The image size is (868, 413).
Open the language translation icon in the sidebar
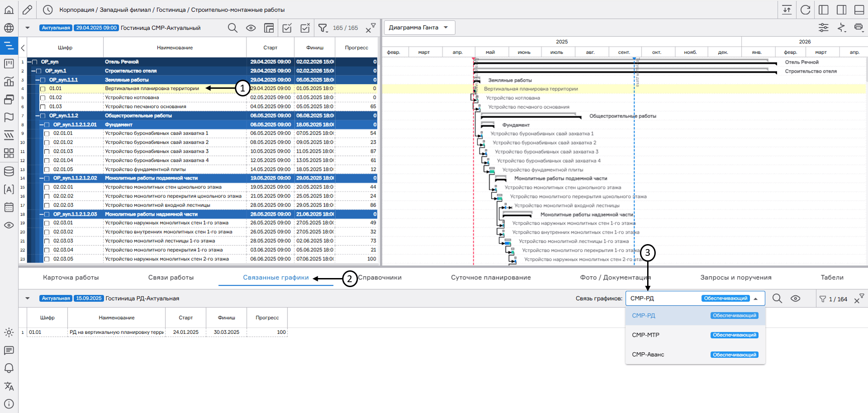[9, 386]
